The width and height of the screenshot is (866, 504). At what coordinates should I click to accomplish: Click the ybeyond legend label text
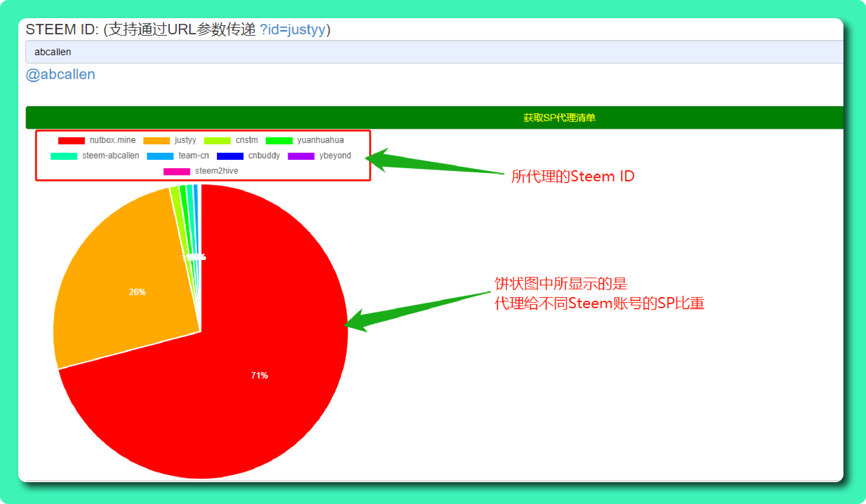335,155
